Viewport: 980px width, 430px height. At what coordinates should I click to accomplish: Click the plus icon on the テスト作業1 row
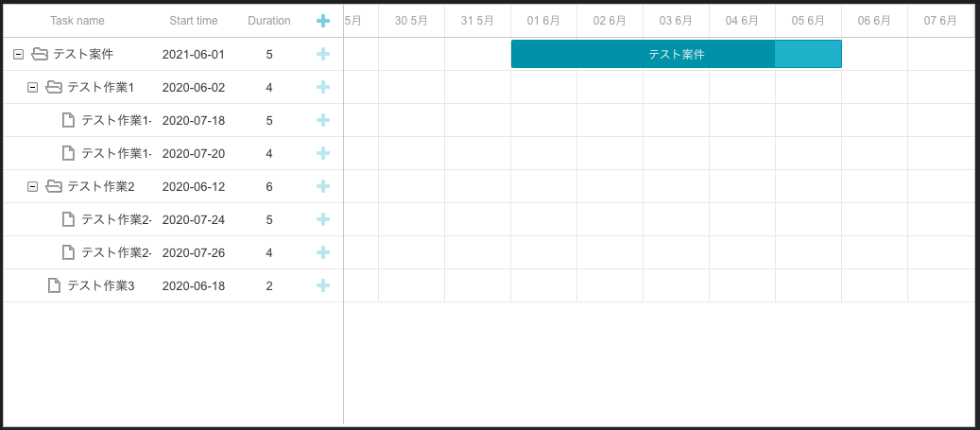(323, 88)
